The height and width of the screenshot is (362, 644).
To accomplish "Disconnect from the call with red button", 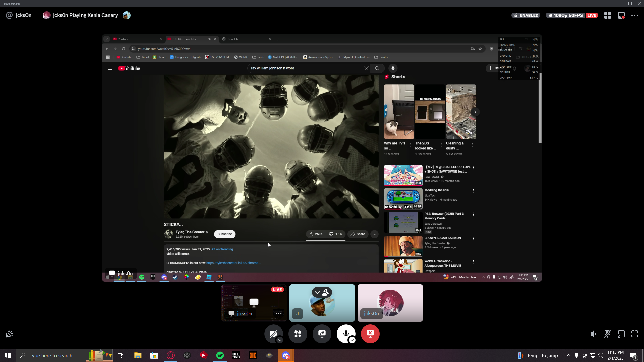I will tap(370, 334).
